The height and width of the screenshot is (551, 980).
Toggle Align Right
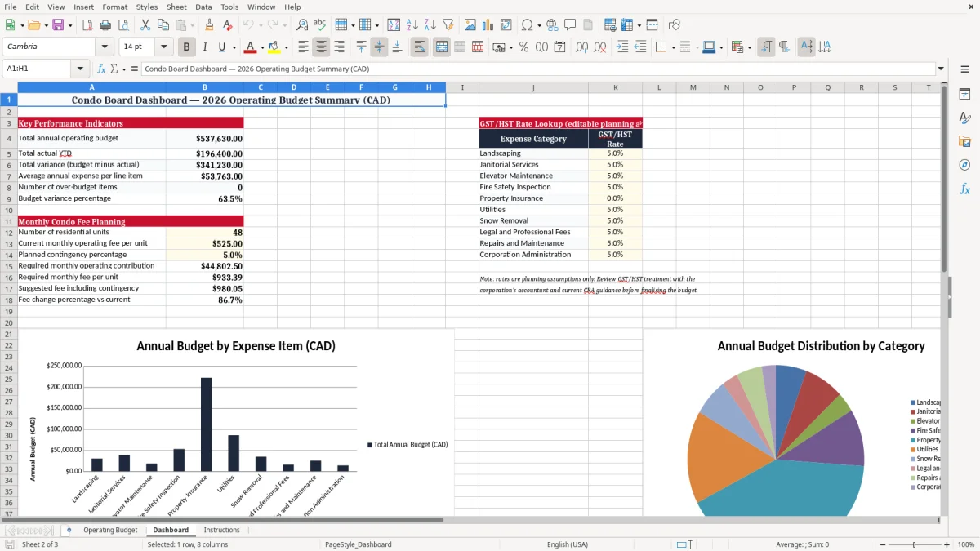coord(339,47)
